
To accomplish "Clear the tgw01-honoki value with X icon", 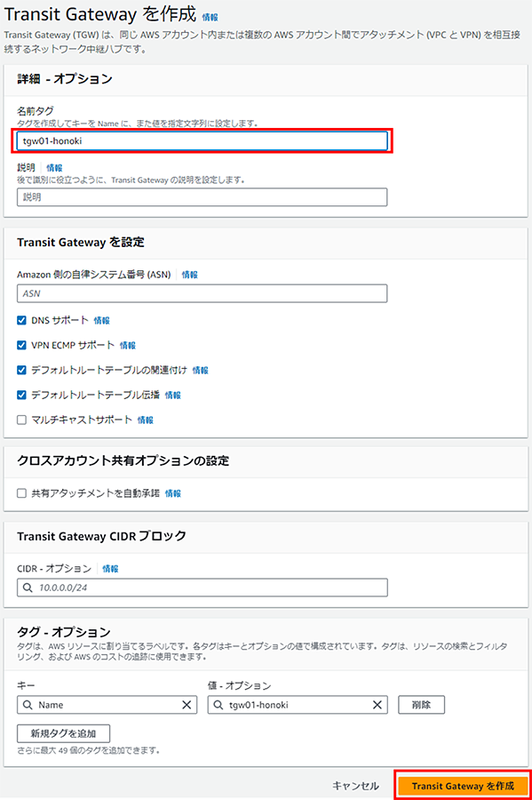I will tap(377, 705).
